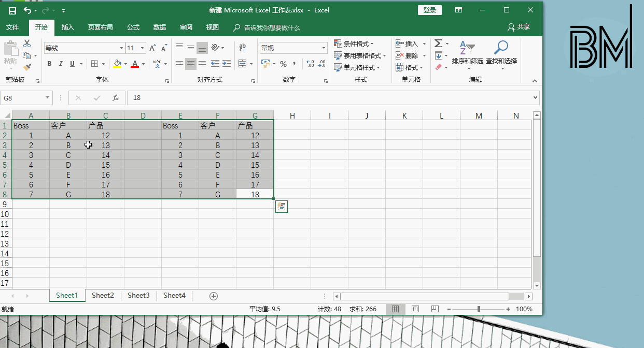Image resolution: width=644 pixels, height=348 pixels.
Task: Click Increase Decimal icon
Action: (310, 64)
